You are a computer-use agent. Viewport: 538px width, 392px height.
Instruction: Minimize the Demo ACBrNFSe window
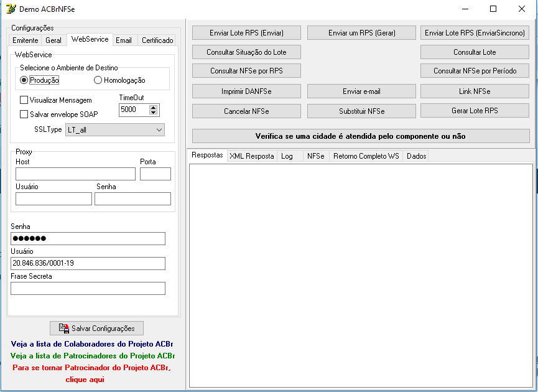point(465,9)
